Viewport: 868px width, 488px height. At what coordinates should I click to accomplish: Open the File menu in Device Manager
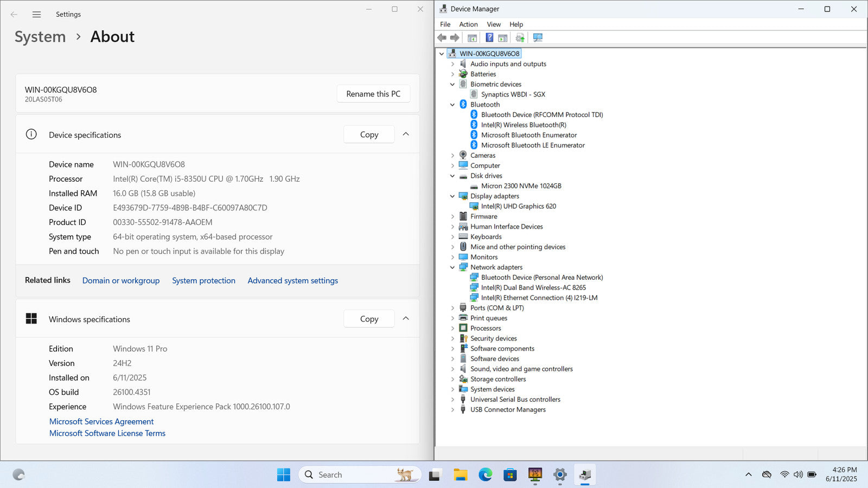click(445, 24)
